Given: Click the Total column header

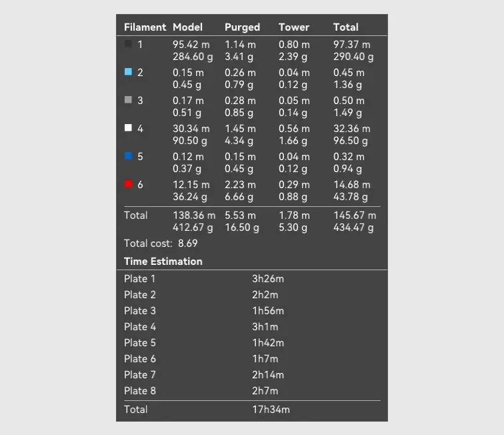Looking at the screenshot, I should pyautogui.click(x=345, y=27).
